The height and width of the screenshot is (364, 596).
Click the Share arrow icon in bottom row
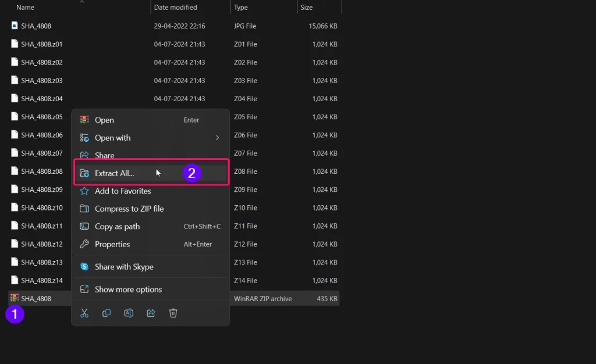pos(151,313)
